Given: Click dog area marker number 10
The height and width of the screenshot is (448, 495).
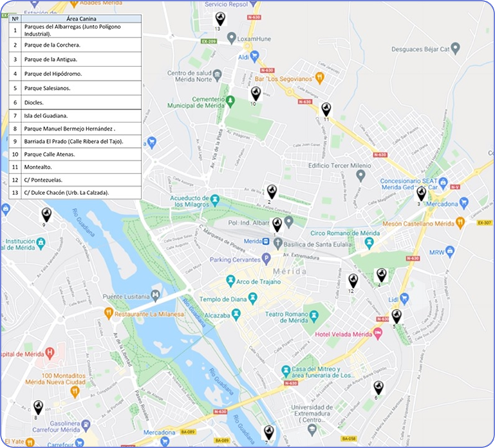Looking at the screenshot, I should [x=256, y=94].
